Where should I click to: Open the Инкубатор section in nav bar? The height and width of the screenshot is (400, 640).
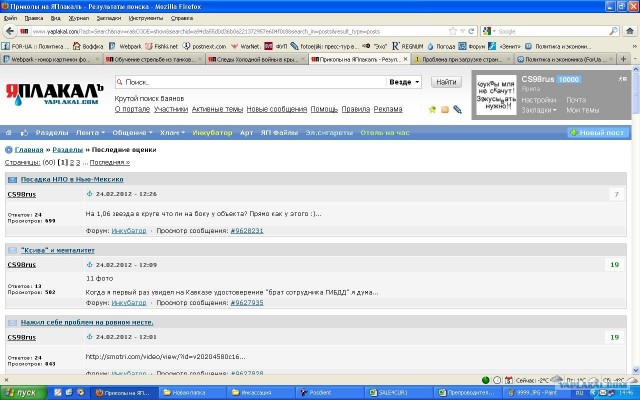coord(212,133)
